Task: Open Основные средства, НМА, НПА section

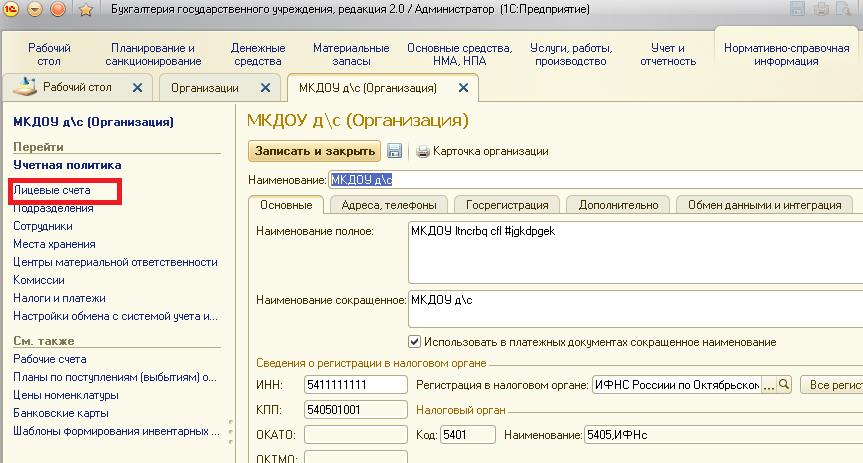Action: pyautogui.click(x=460, y=55)
